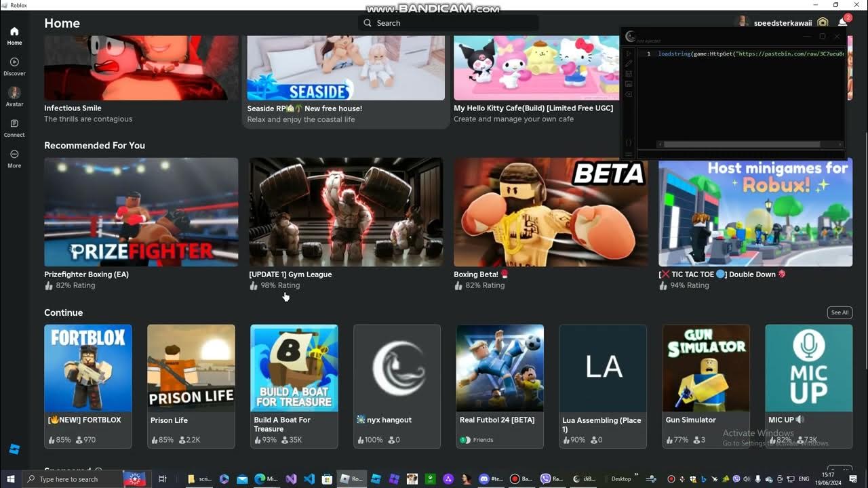Open the Seaside RP game banner
868x488 pixels.
tap(346, 68)
